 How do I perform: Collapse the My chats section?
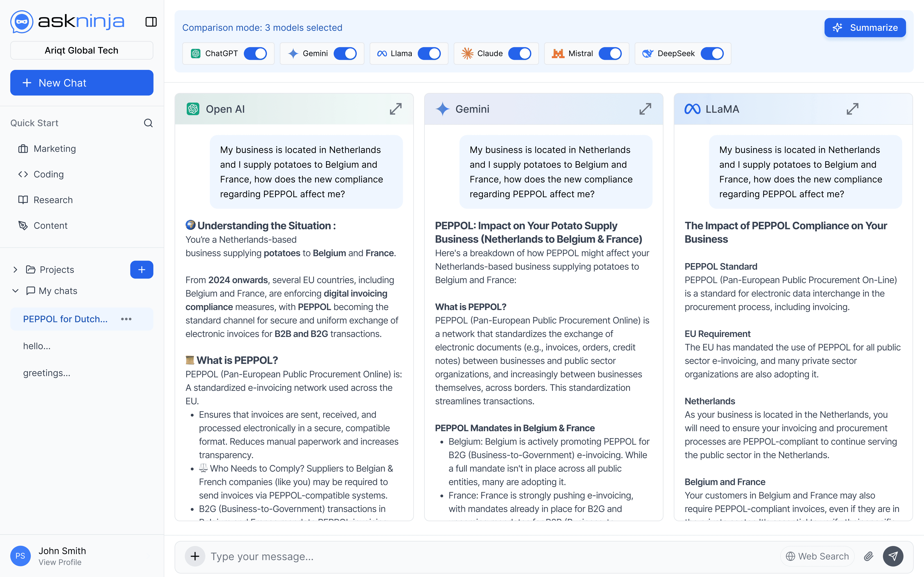tap(15, 291)
